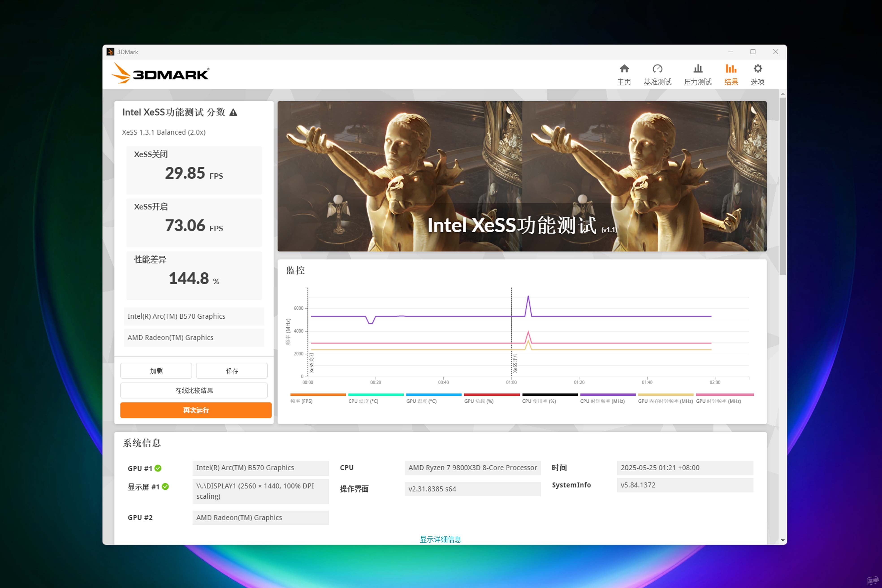This screenshot has width=882, height=588.
Task: Click the XeSS开启 dashed marker on chart
Action: coord(512,332)
